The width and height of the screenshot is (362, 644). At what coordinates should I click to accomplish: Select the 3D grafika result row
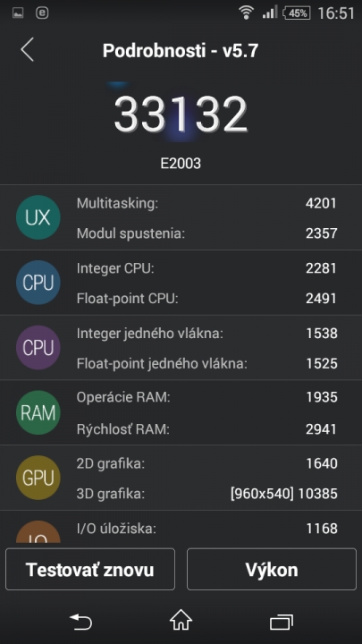[x=206, y=493]
